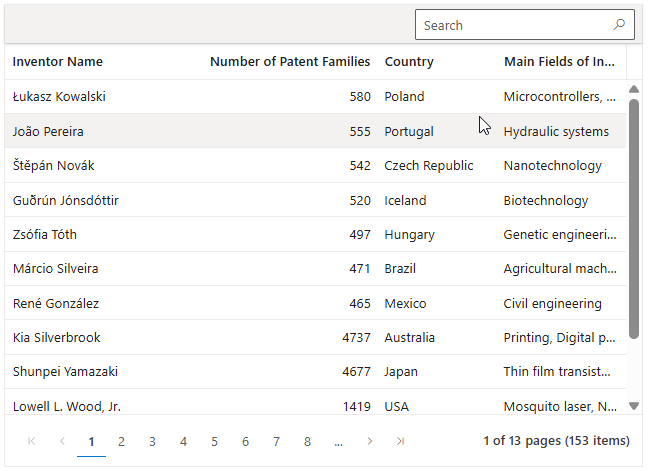649x471 pixels.
Task: Switch to page 2
Action: [x=122, y=441]
